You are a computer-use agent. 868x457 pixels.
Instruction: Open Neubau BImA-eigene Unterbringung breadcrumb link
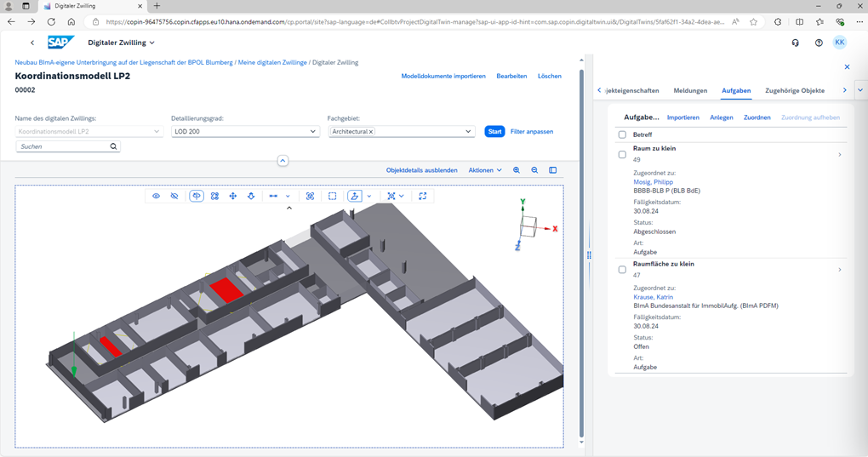click(124, 62)
